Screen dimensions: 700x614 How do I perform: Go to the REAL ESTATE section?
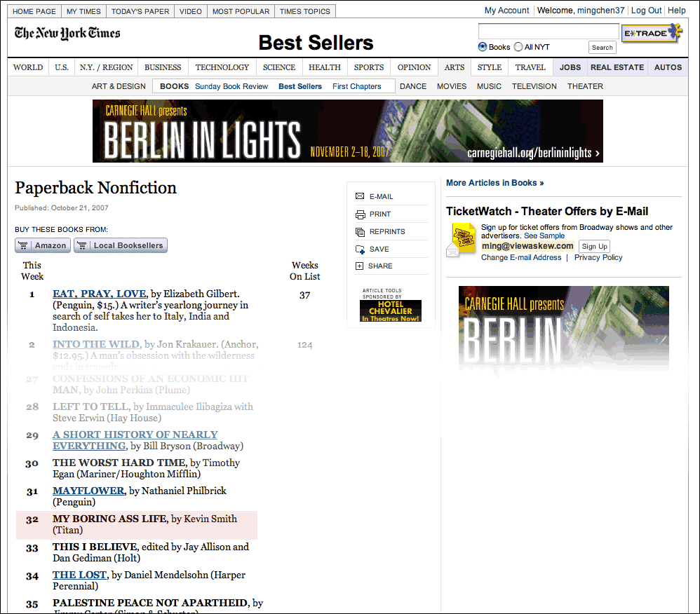617,67
